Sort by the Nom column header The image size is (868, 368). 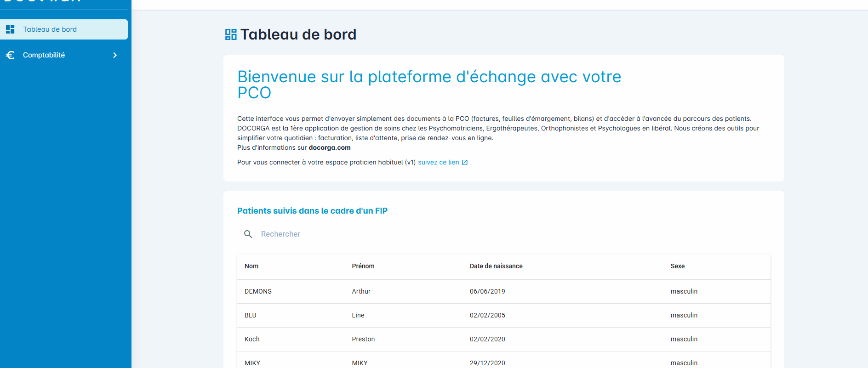(x=251, y=266)
